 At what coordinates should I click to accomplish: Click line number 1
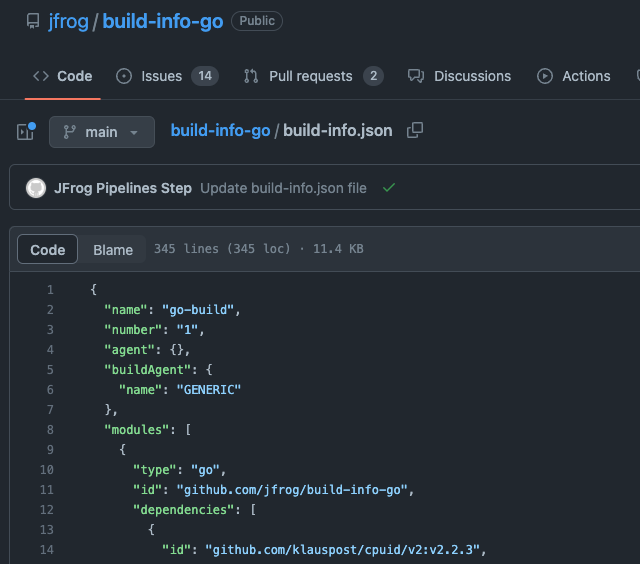(50, 290)
